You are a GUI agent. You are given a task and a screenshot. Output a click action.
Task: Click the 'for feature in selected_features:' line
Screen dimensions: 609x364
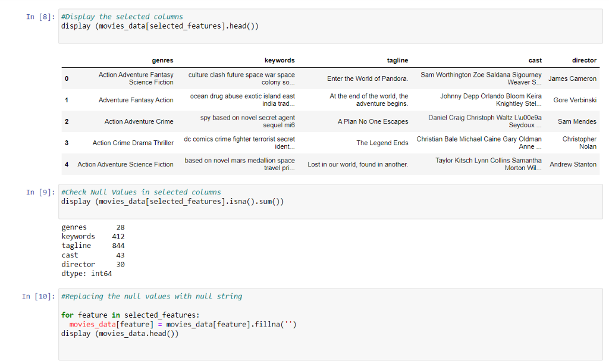130,315
